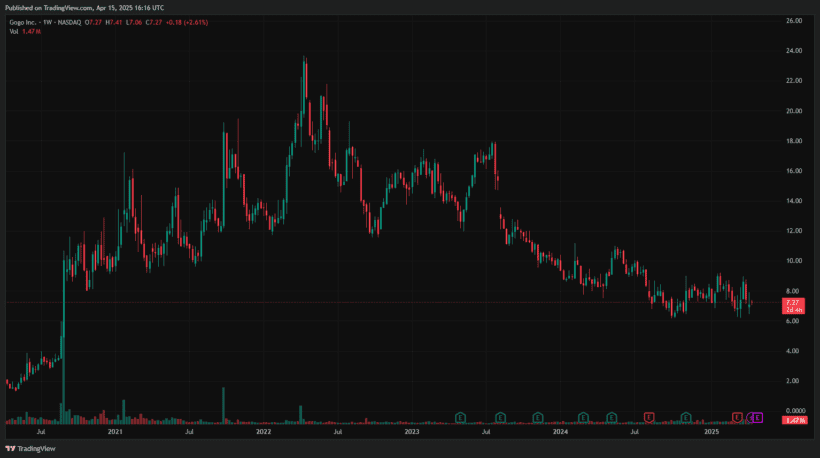Click the red 7.27 current price label

(790, 302)
